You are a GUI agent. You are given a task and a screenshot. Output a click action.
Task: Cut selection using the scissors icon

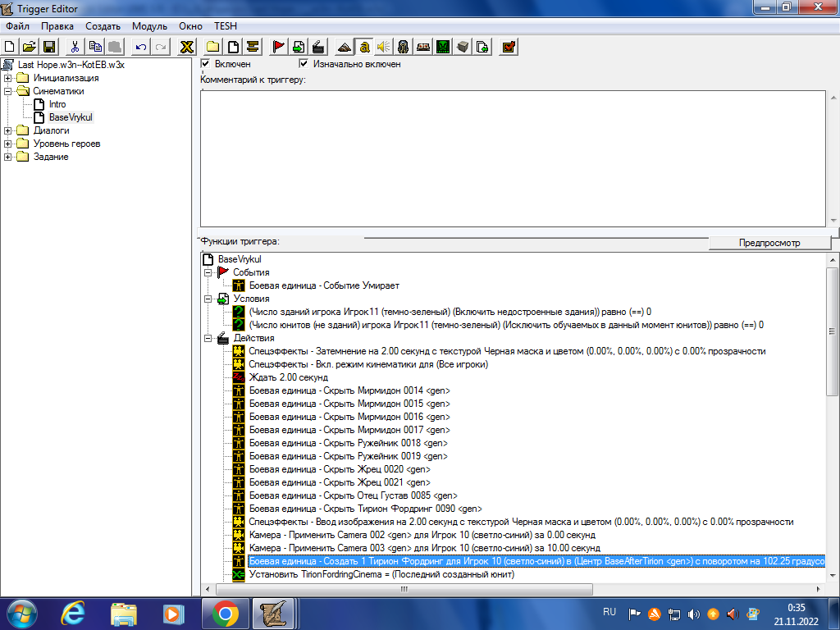pyautogui.click(x=75, y=47)
